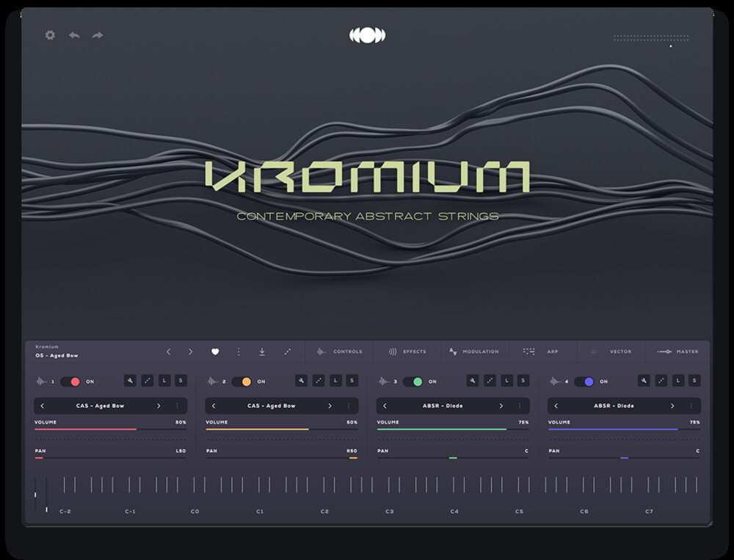734x560 pixels.
Task: Open the wrench settings for channel 1
Action: (x=128, y=379)
